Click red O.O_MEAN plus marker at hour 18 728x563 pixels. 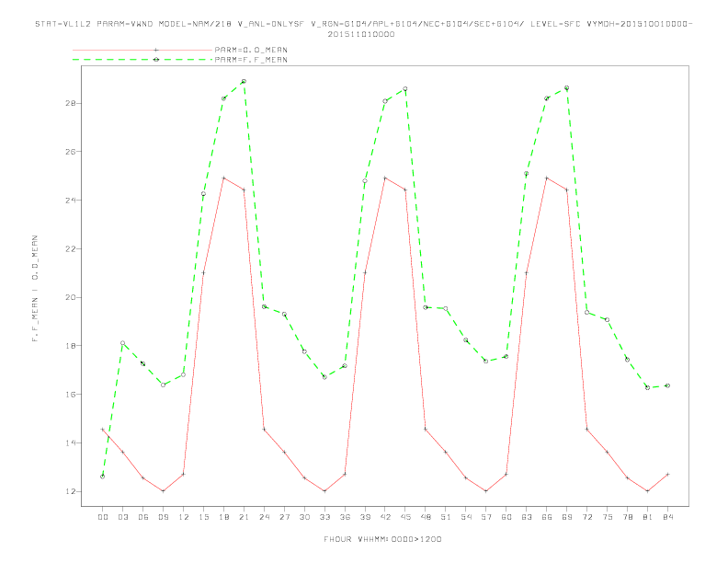point(223,178)
